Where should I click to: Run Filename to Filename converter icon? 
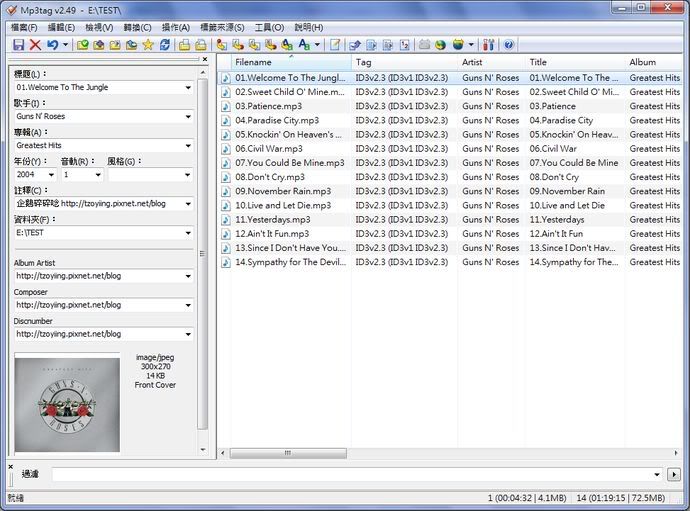[254, 44]
